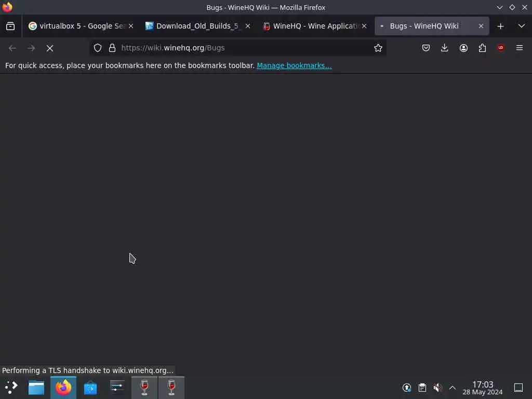View site security lock info
The image size is (532, 399).
112,48
